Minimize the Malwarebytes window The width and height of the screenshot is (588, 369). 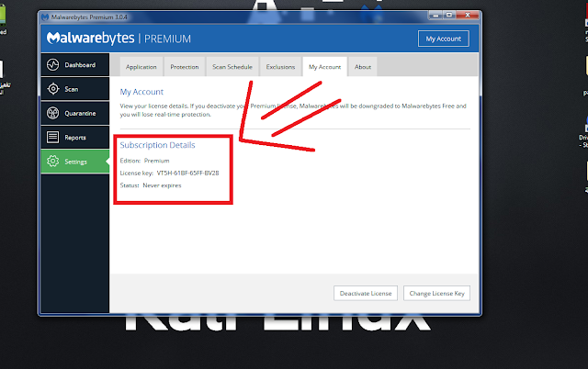(x=435, y=16)
